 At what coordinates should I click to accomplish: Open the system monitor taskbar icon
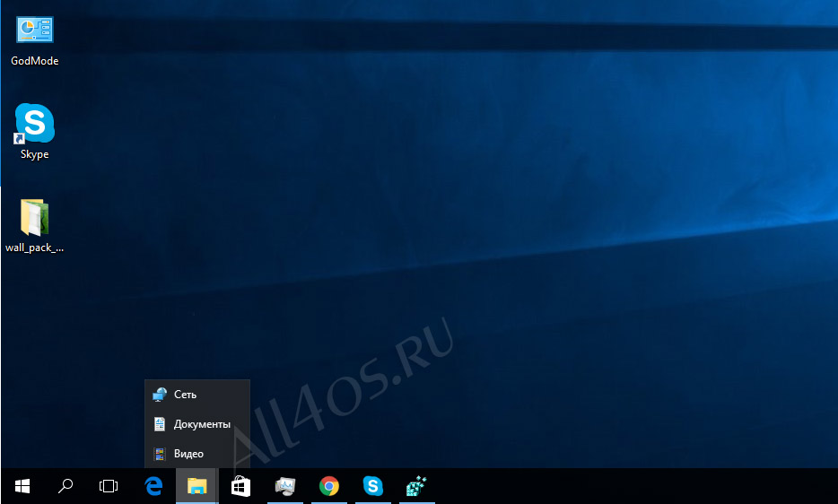[284, 486]
